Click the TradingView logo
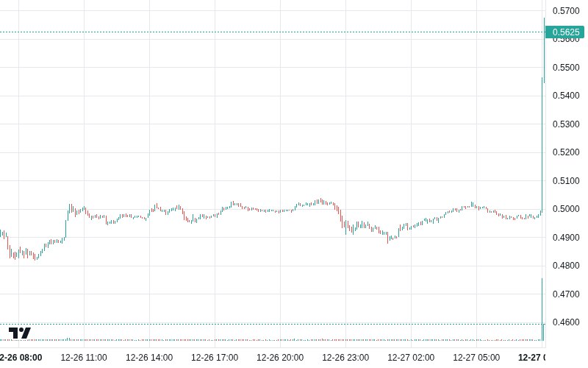 coord(20,333)
